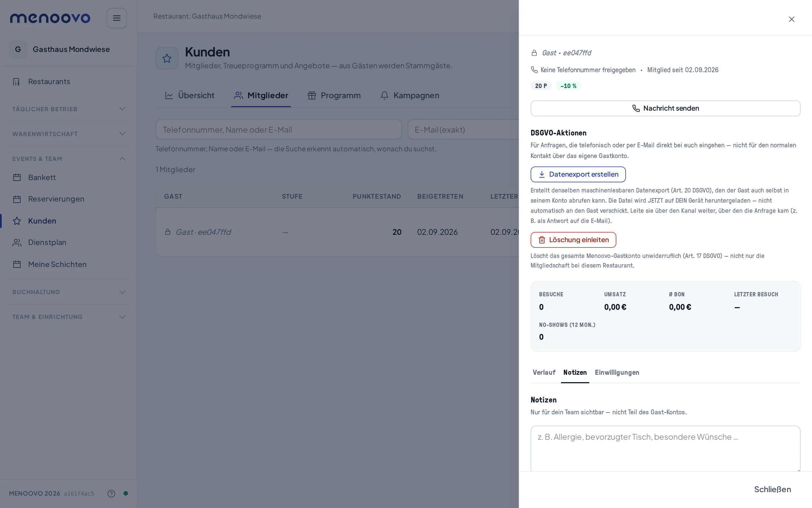Click the Kunden star icon in sidebar
Screen dimensions: 812x508
point(17,221)
